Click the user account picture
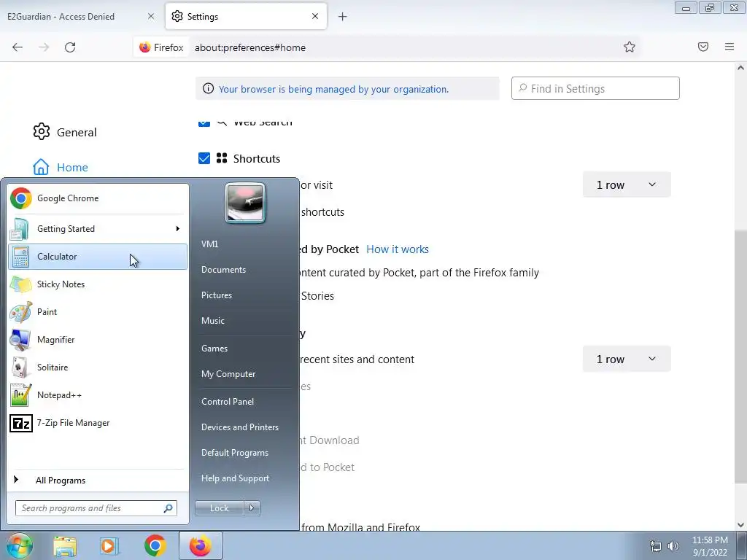Screen dimensions: 747x560 245,203
